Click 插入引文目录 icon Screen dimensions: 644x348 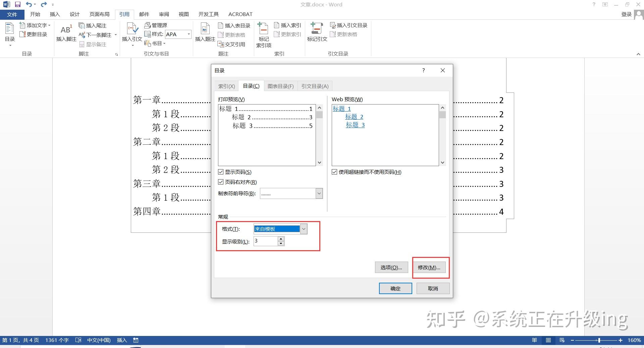333,25
